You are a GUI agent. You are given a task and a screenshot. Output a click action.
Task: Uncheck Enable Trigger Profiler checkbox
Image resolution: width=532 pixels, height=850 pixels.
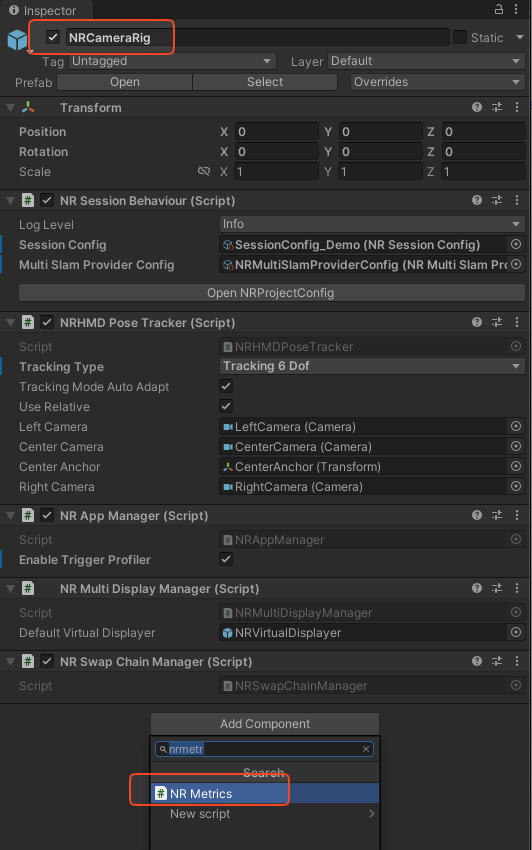click(226, 559)
